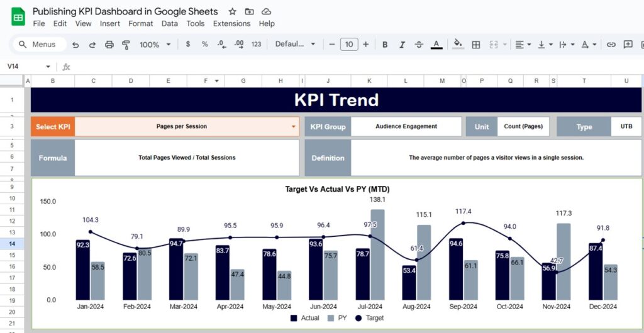Click the Audience Engagement cell
Screen dimensions: 644x333
click(x=406, y=126)
